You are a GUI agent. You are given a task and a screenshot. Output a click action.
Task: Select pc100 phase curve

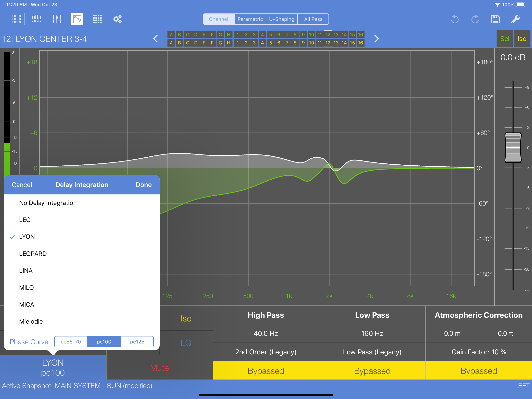coord(104,342)
